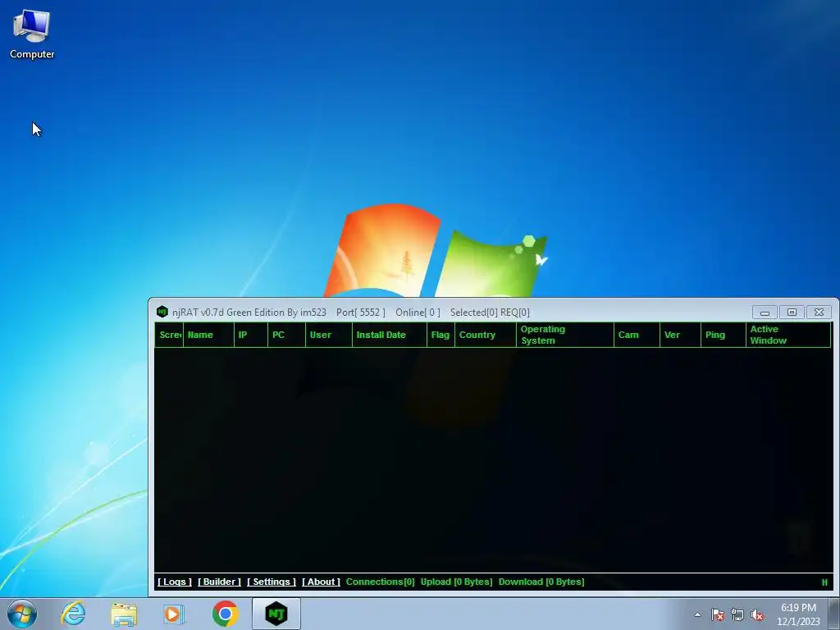Viewport: 840px width, 630px height.
Task: Click the Connections[0] status text
Action: point(381,582)
